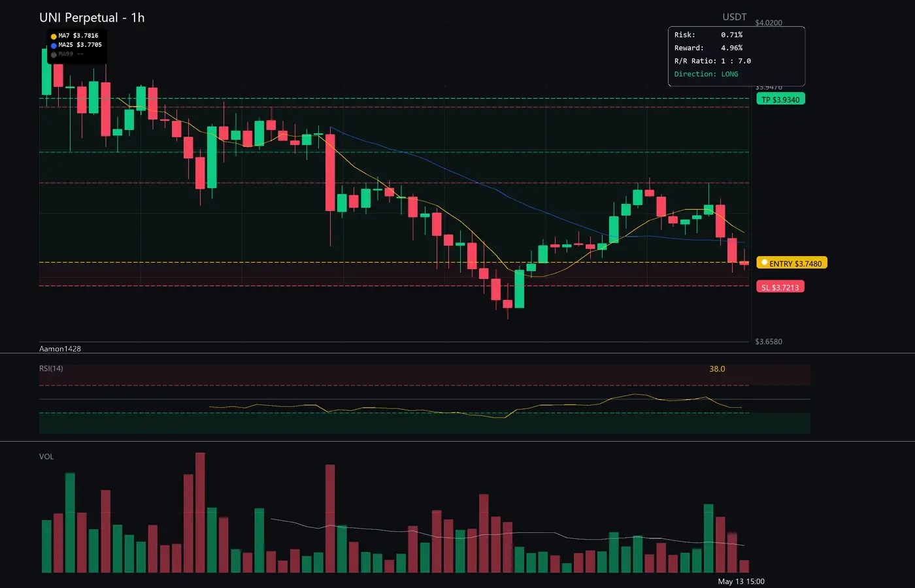
Task: Click the Risk 0.71% value
Action: (732, 35)
